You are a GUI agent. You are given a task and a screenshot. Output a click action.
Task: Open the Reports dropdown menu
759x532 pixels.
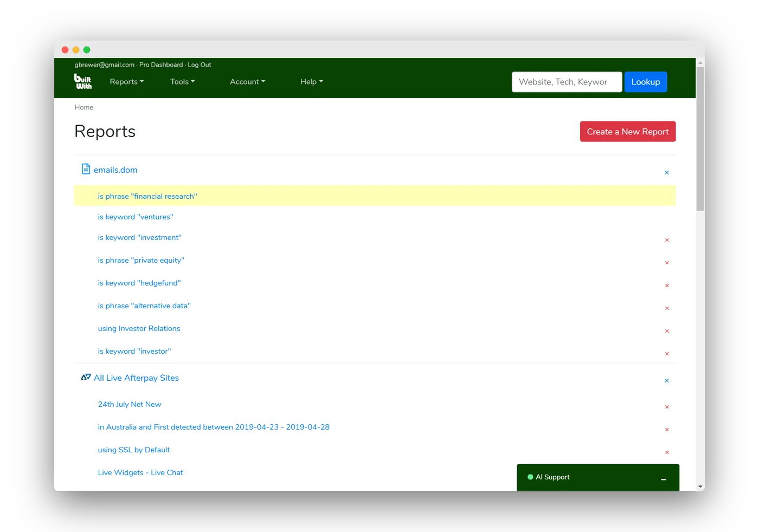(x=126, y=82)
